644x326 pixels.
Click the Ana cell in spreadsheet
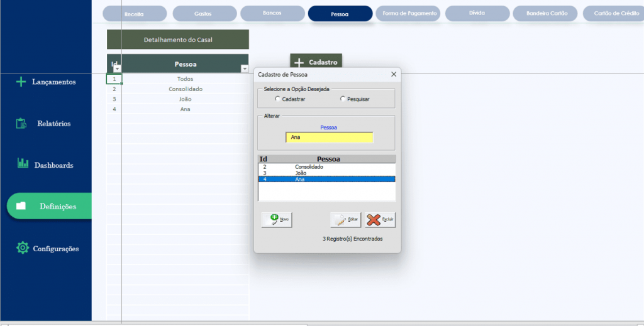click(186, 109)
